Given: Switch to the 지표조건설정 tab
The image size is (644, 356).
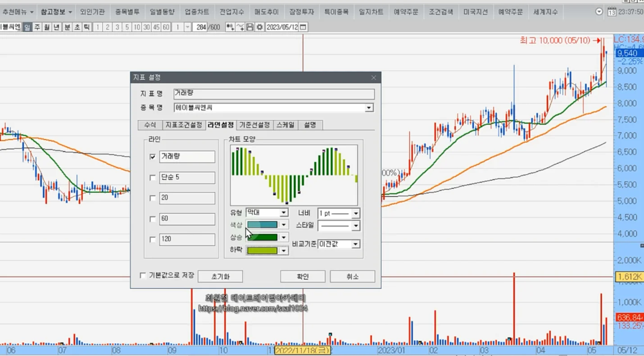Looking at the screenshot, I should (184, 125).
